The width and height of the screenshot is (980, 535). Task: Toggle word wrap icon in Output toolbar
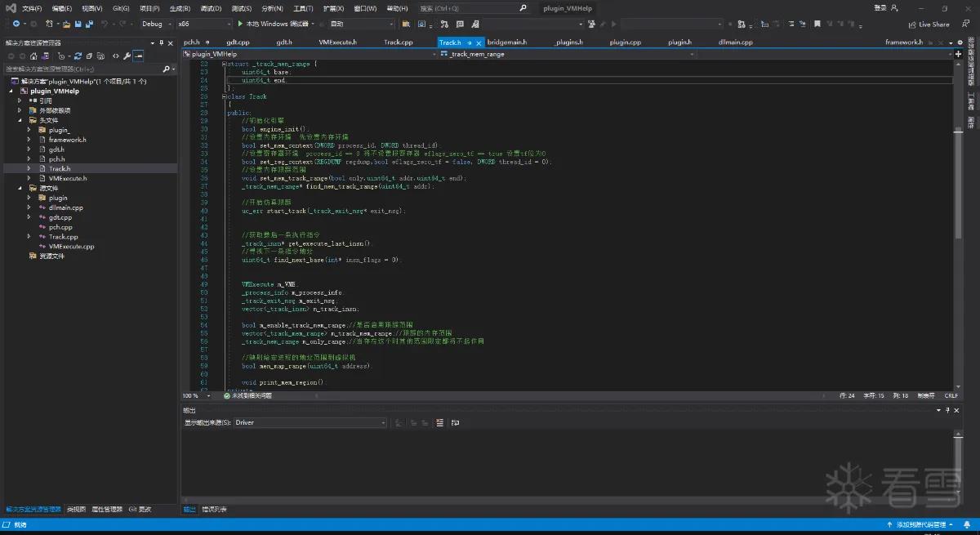click(x=455, y=423)
